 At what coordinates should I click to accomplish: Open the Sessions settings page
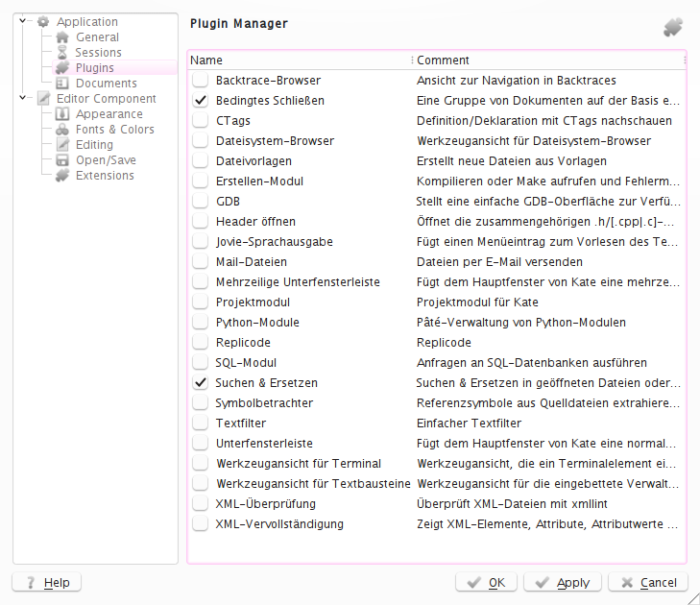98,52
